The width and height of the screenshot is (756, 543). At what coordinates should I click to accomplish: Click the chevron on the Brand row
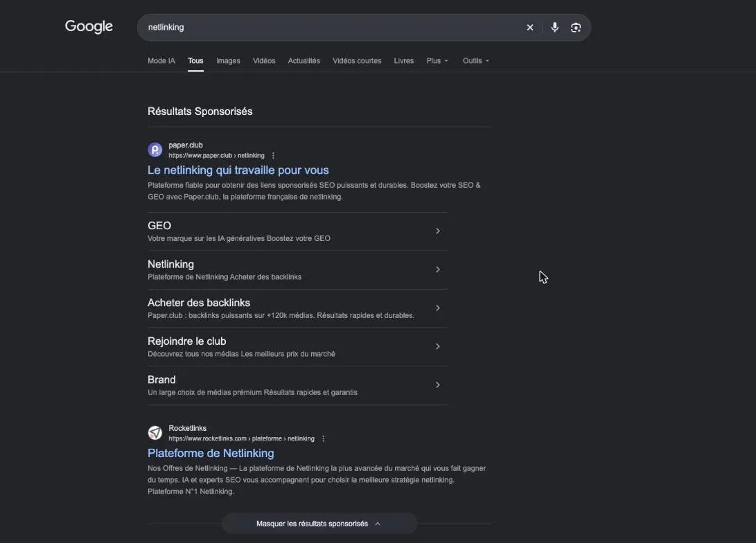(x=438, y=385)
